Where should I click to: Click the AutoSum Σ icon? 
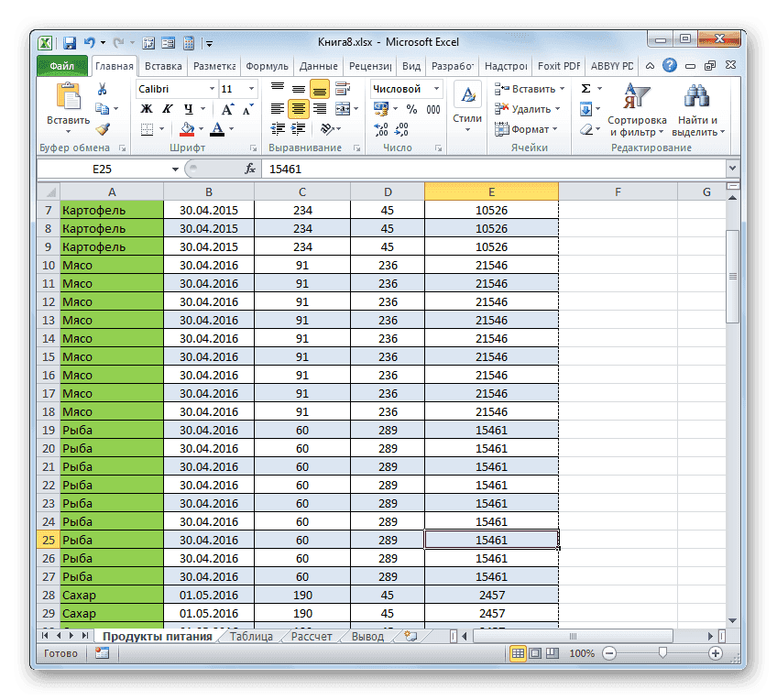tap(585, 88)
